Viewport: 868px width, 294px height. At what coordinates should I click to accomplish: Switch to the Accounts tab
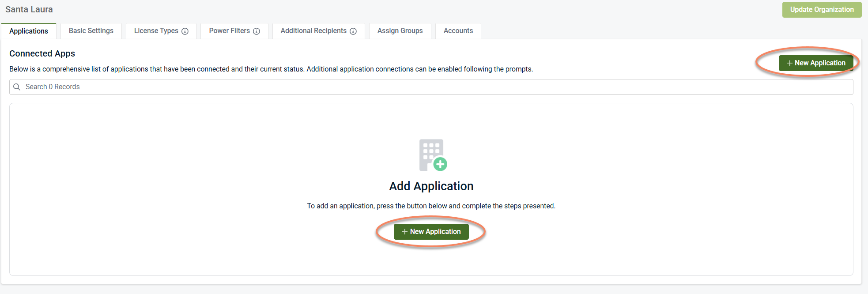(x=458, y=31)
